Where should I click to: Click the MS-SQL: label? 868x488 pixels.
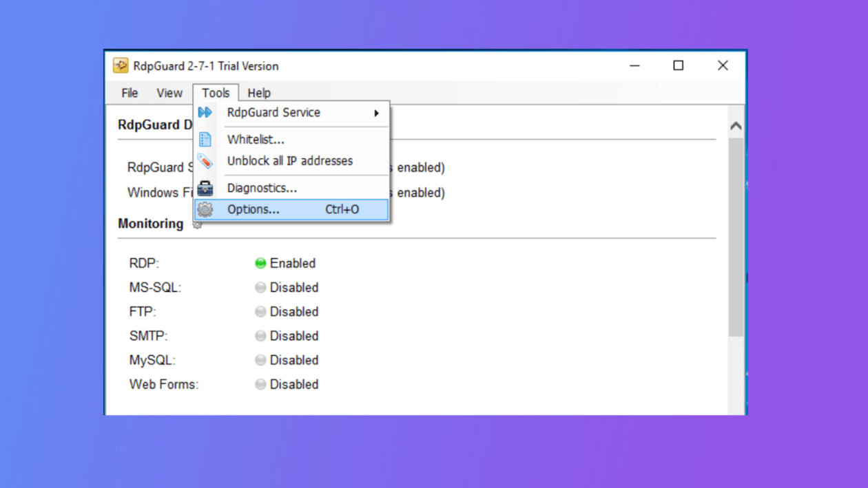[155, 287]
